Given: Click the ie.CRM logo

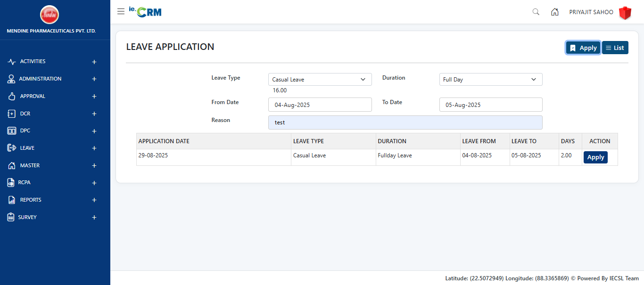Looking at the screenshot, I should (x=145, y=11).
